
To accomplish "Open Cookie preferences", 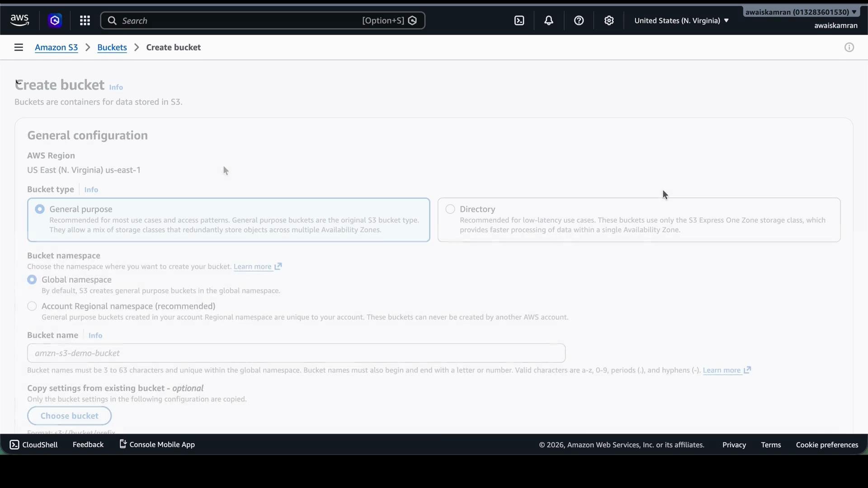I will pos(827,445).
